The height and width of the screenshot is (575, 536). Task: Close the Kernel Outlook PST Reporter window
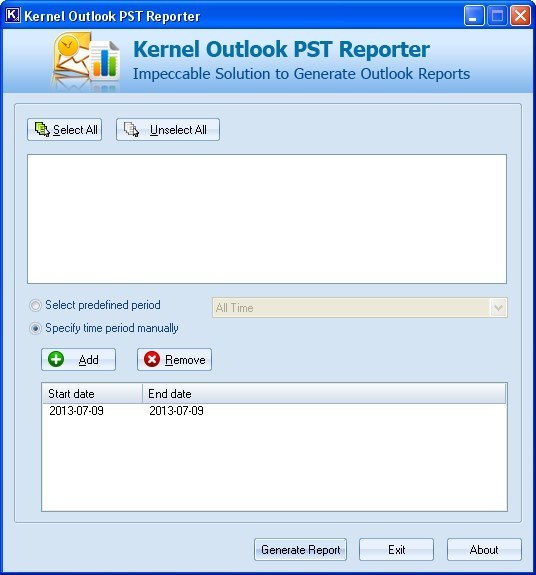pos(521,16)
